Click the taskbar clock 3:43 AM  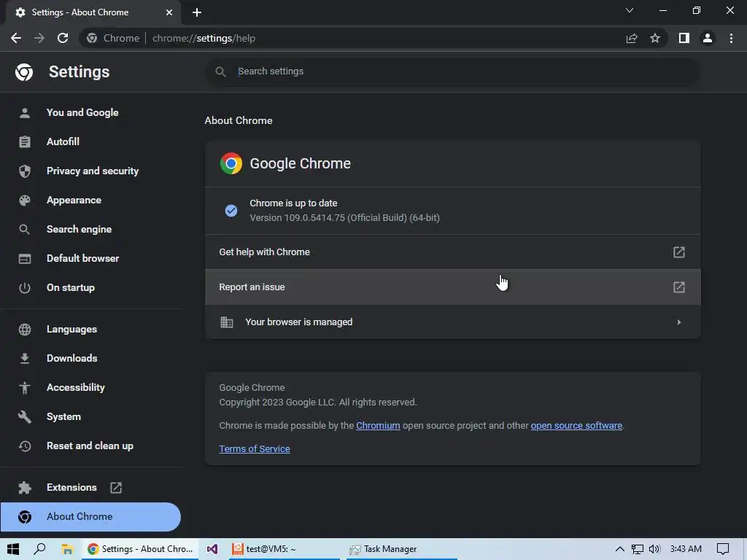coord(686,549)
